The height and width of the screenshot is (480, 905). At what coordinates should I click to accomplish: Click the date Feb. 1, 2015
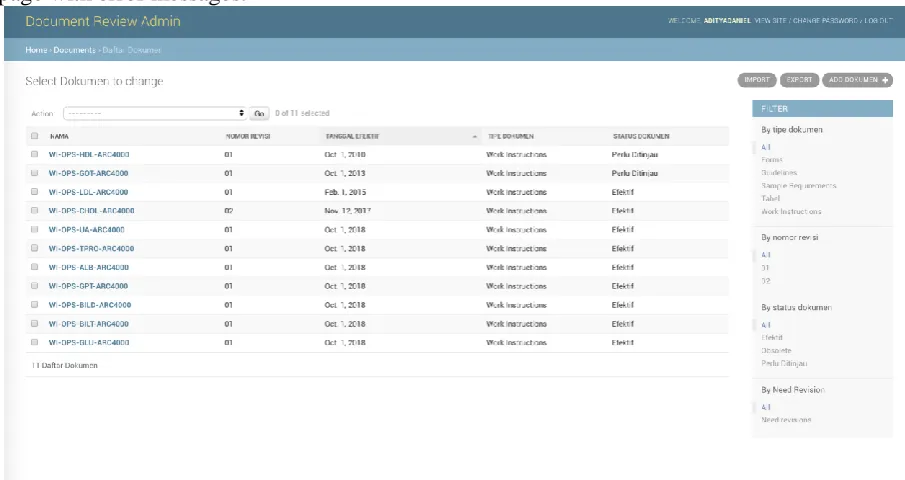(345, 192)
